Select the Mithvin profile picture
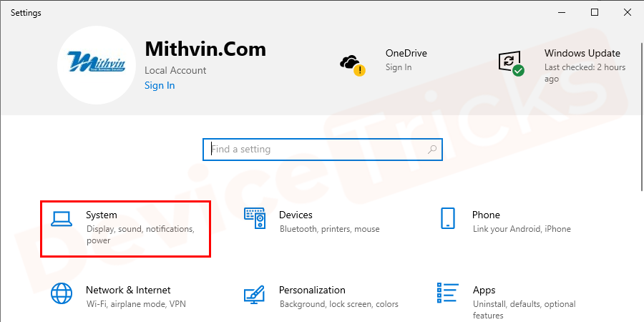This screenshot has width=644, height=322. [97, 65]
